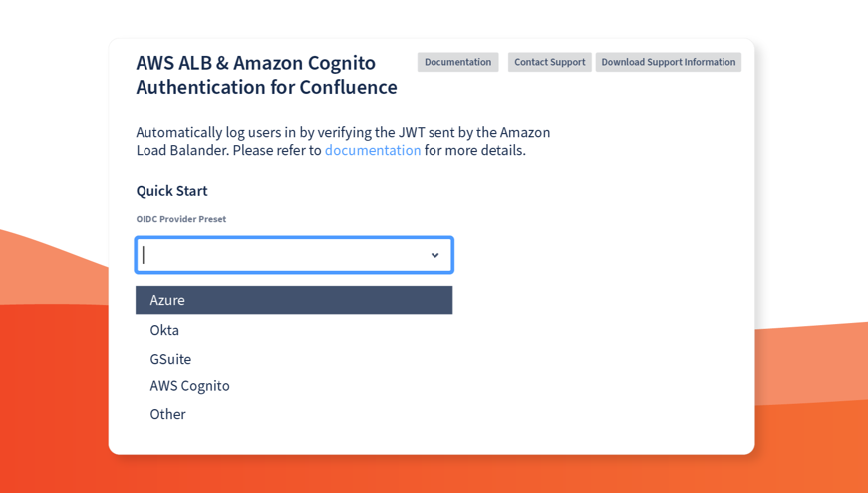Click the Contact Support button
Image resolution: width=868 pixels, height=493 pixels.
(x=549, y=62)
